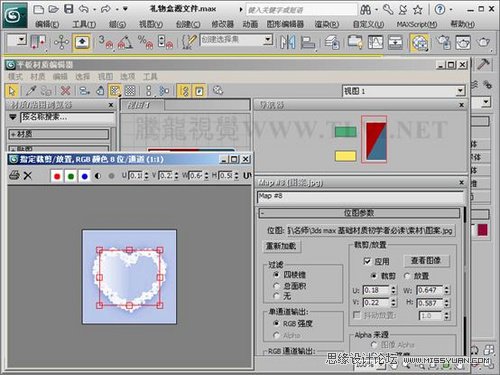The height and width of the screenshot is (375, 500).
Task: Click the yellow node in the navigator
Action: point(345,156)
